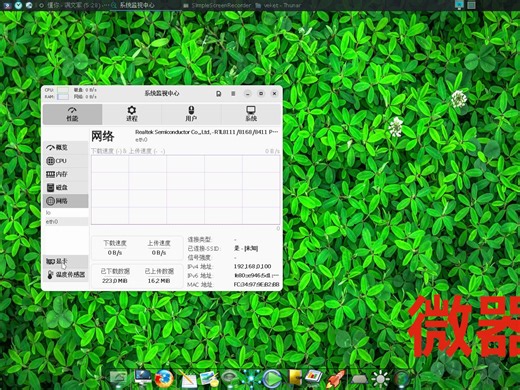Open the 进程 (Processes) tab
This screenshot has height=390, width=520.
tap(132, 114)
